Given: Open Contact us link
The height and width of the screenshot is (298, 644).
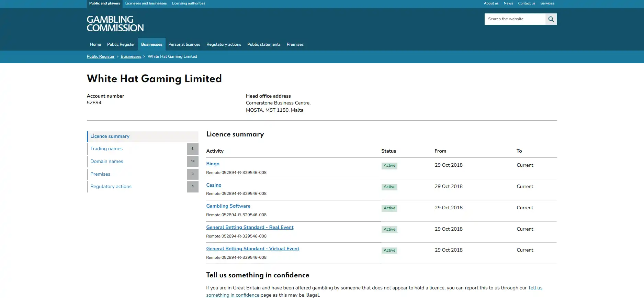Looking at the screenshot, I should point(527,3).
